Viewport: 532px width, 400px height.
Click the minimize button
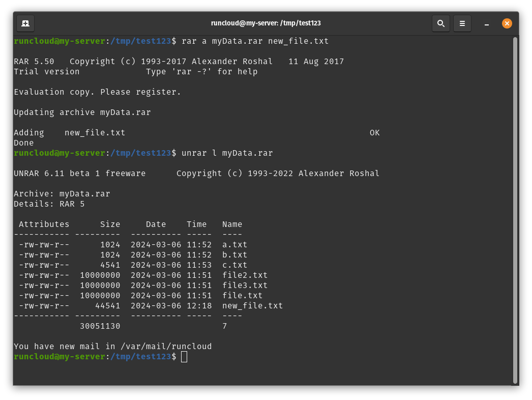[x=486, y=24]
